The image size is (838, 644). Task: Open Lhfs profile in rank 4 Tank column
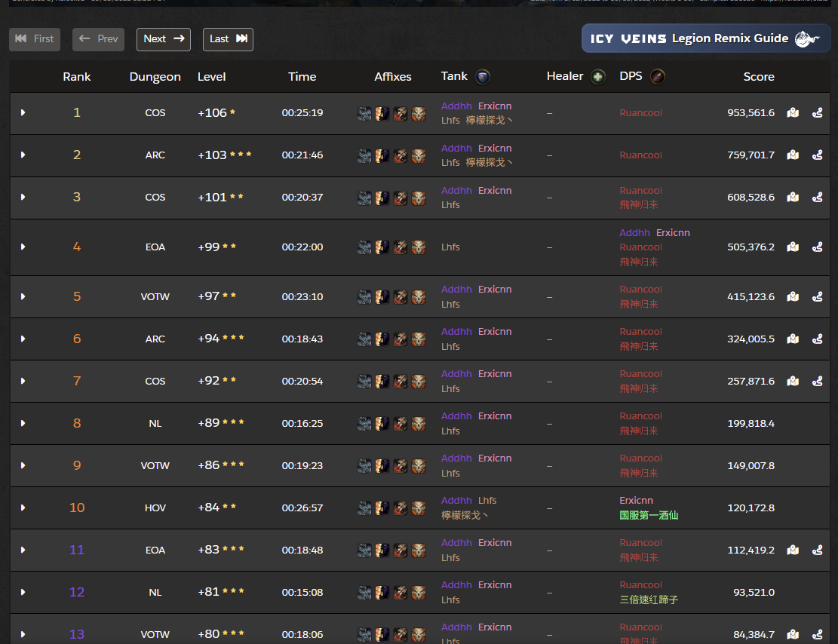[450, 247]
